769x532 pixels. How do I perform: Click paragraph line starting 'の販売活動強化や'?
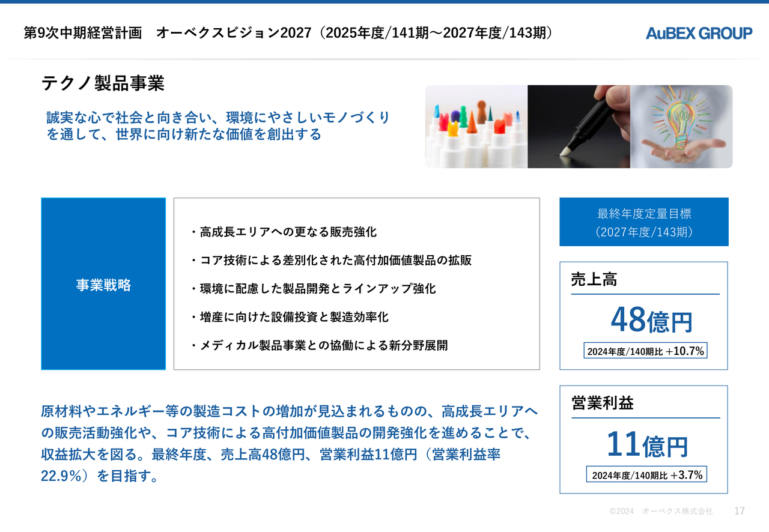(x=286, y=433)
